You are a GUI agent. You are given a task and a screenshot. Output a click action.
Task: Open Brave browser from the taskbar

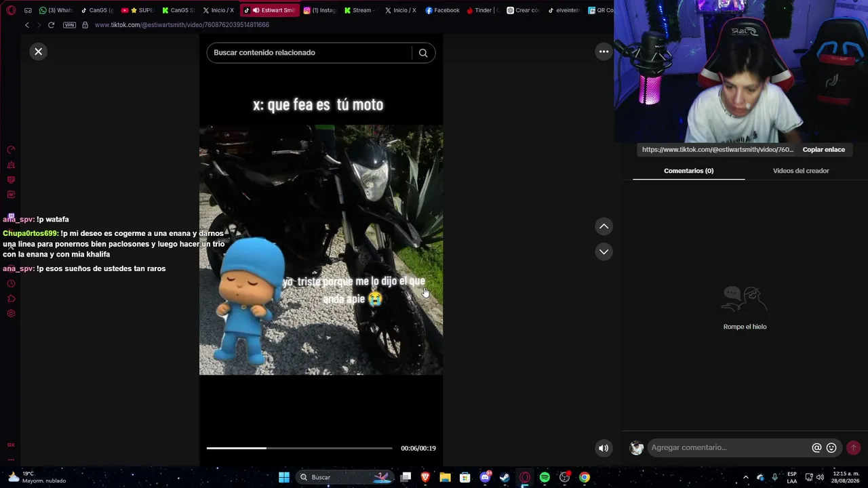[425, 477]
